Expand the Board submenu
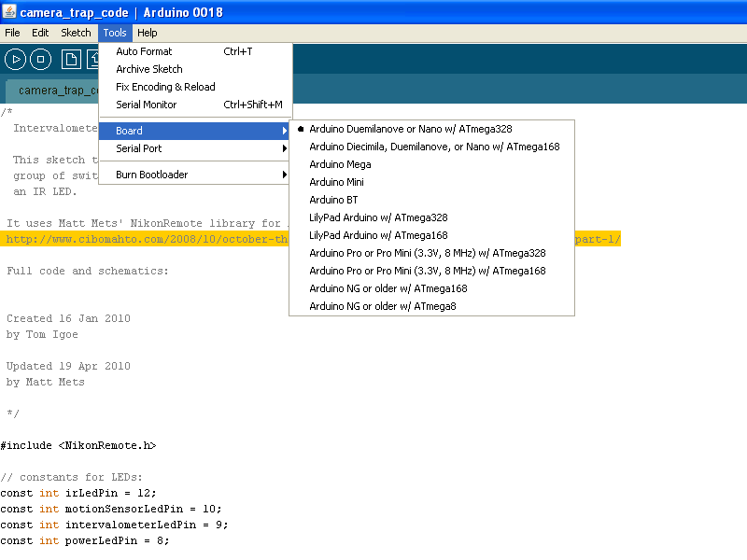The height and width of the screenshot is (560, 747). click(194, 131)
